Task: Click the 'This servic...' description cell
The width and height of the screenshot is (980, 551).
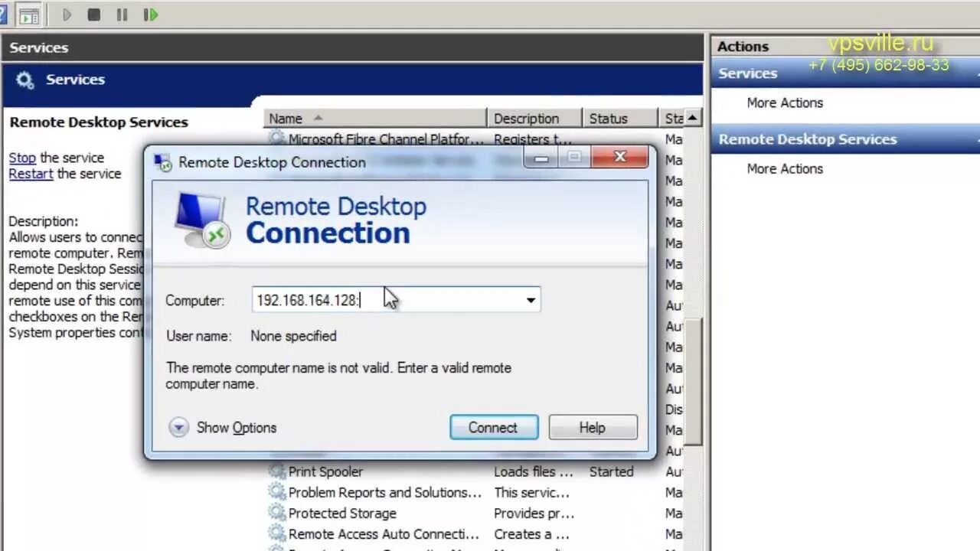Action: [531, 492]
